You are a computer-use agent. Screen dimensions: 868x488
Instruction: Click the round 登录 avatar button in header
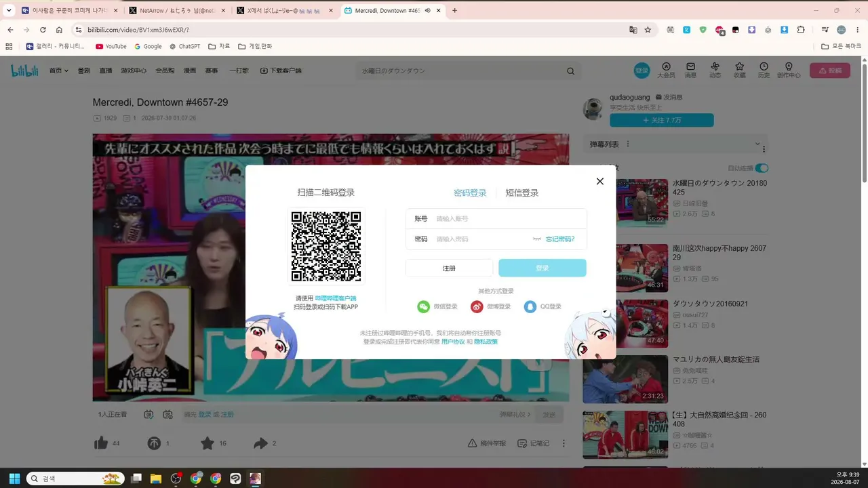click(642, 70)
